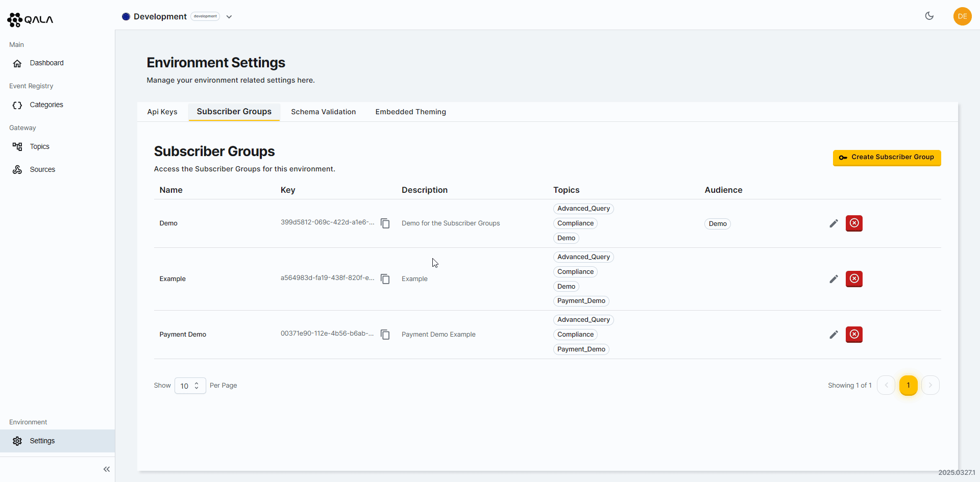This screenshot has height=482, width=980.
Task: Switch to the Embedded Theming tab
Action: coord(410,112)
